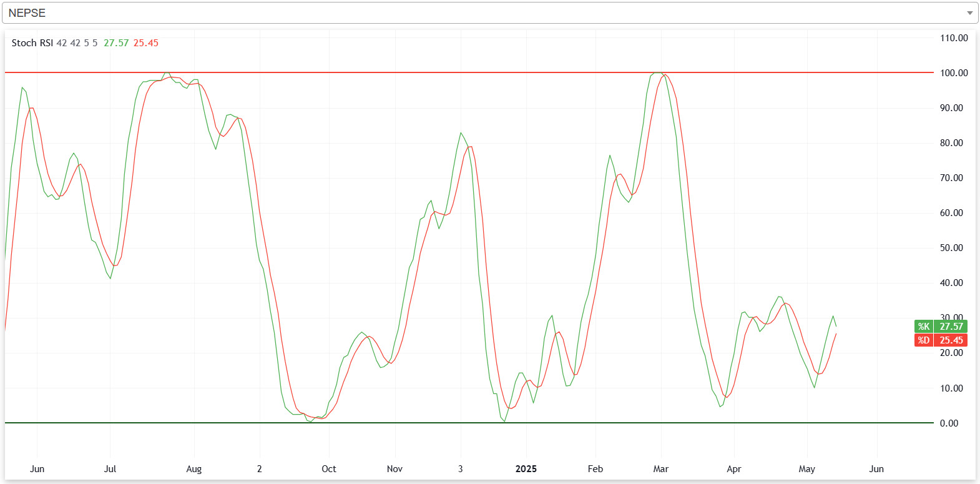Click the 0.00 price scale label
The width and height of the screenshot is (980, 484).
pyautogui.click(x=949, y=423)
